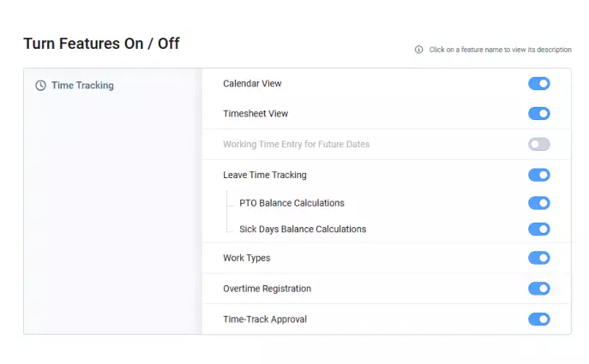Disable the Overtime Registration toggle
Viewport: 589px width, 364px height.
tap(538, 289)
